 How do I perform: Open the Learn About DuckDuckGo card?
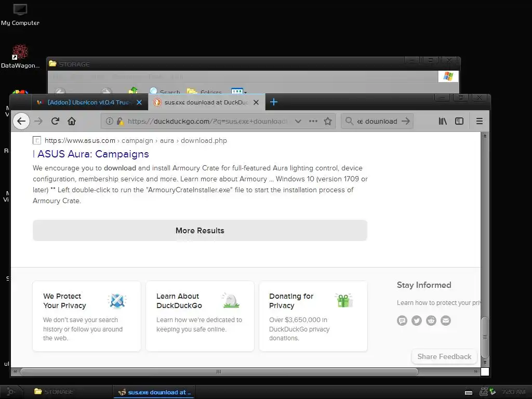click(x=200, y=316)
